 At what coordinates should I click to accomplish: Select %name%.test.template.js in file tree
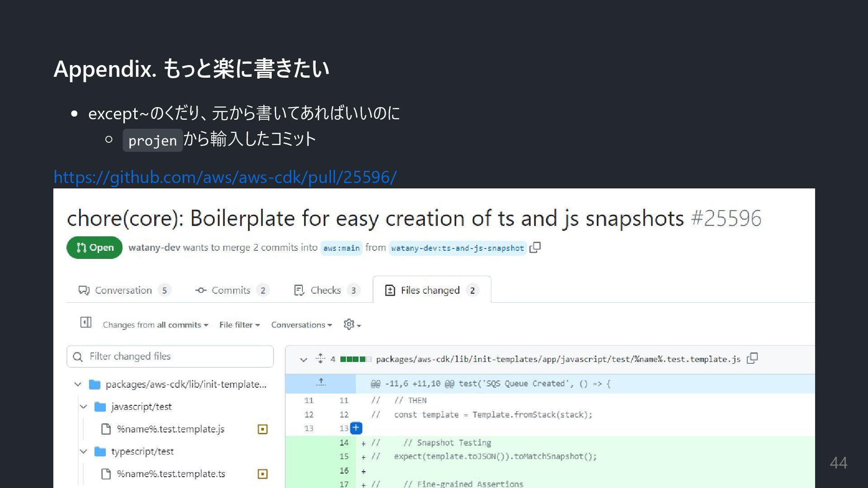click(170, 429)
